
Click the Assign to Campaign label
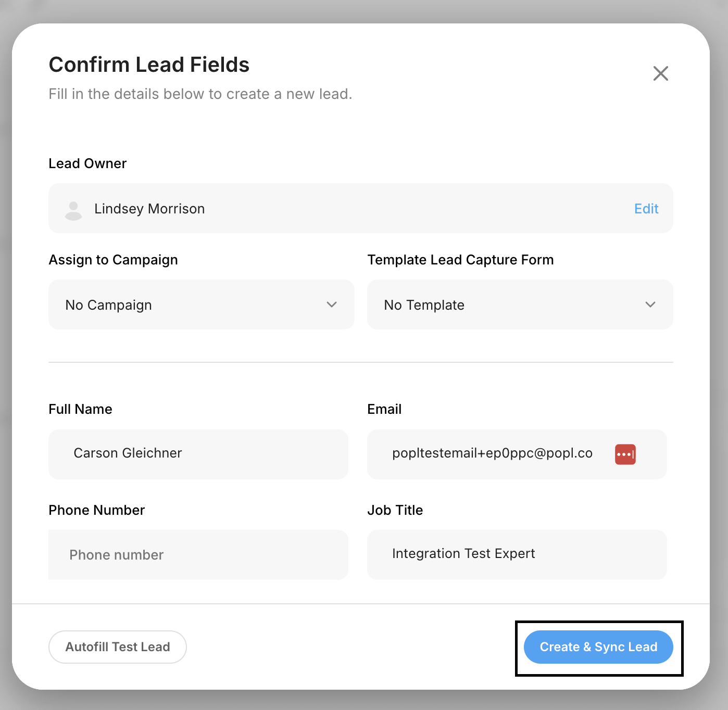click(113, 260)
